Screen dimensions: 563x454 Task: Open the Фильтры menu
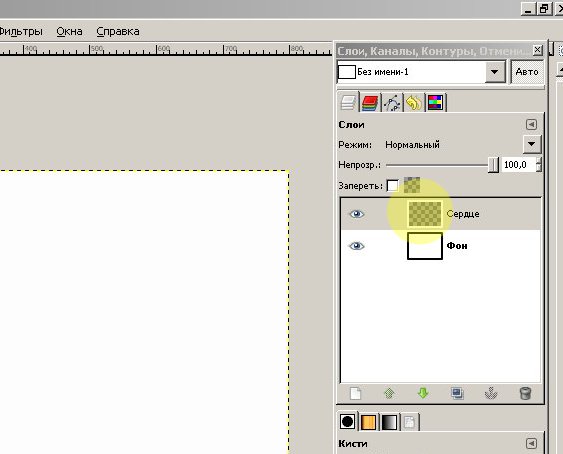[21, 31]
